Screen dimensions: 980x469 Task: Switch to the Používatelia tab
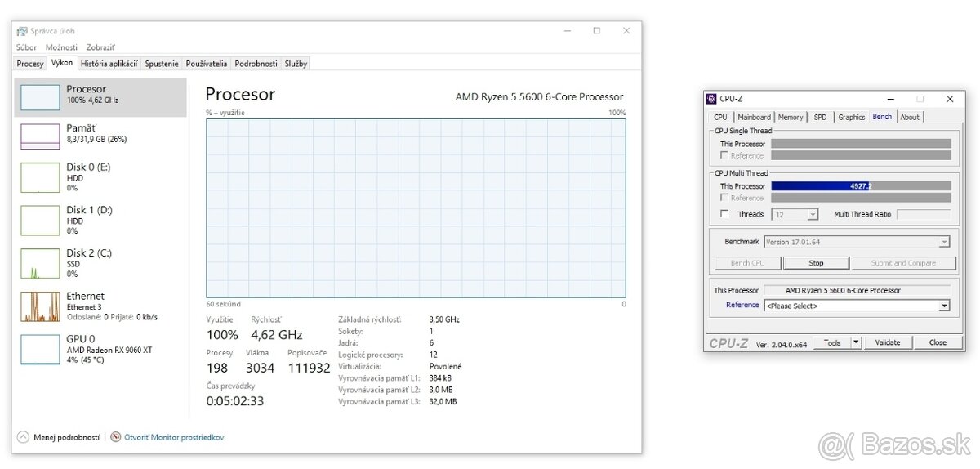click(207, 63)
